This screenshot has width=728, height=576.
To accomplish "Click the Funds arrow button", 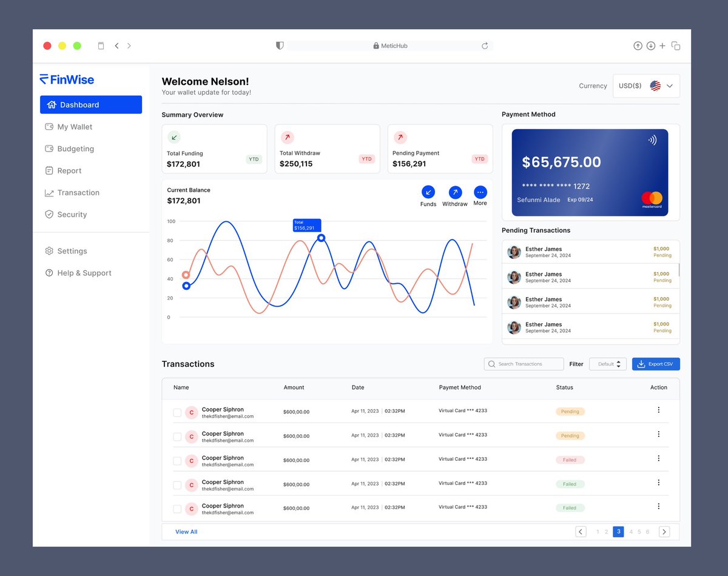I will [428, 192].
